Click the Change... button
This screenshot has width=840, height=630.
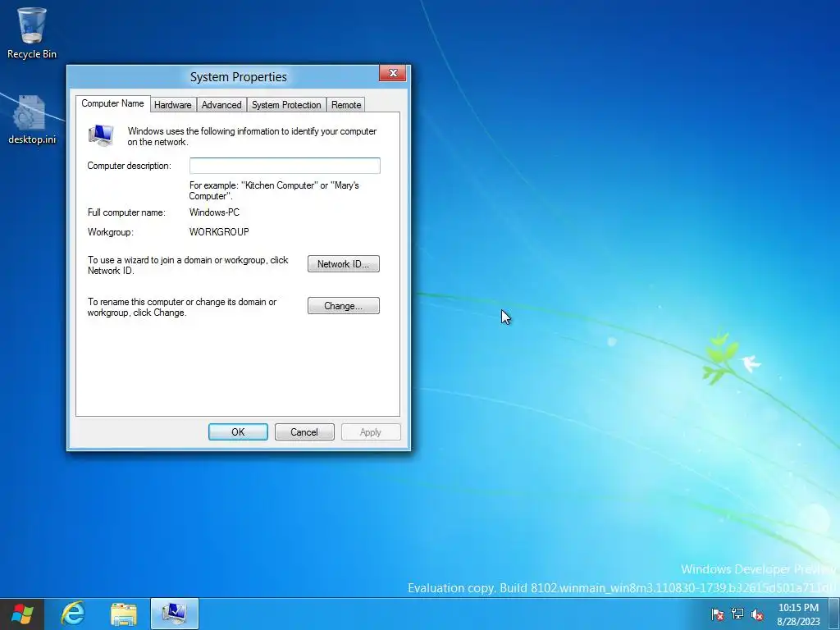344,306
